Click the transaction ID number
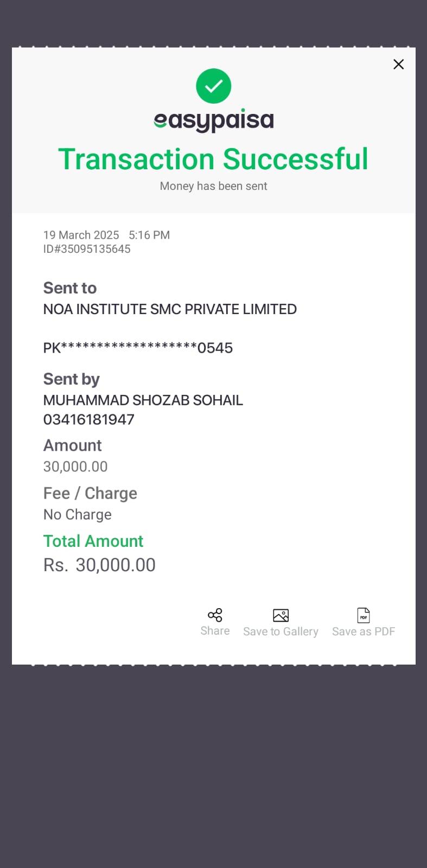 (87, 249)
